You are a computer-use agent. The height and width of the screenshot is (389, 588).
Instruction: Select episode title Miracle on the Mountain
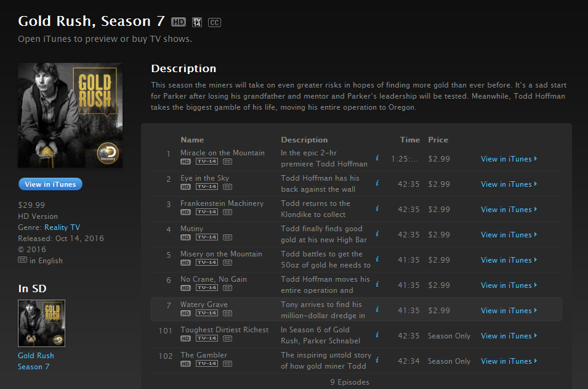click(222, 153)
